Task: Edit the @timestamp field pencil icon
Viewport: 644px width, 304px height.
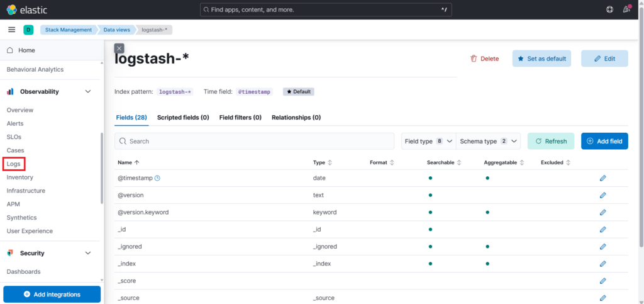Action: 602,178
